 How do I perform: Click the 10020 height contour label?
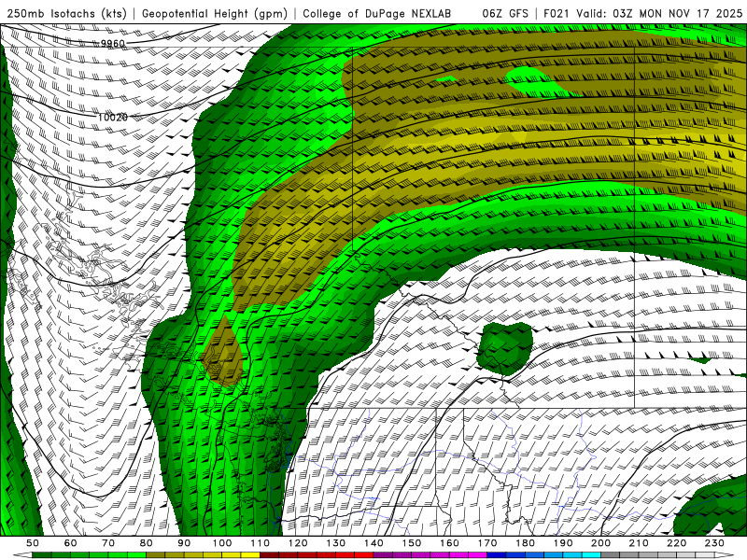113,118
